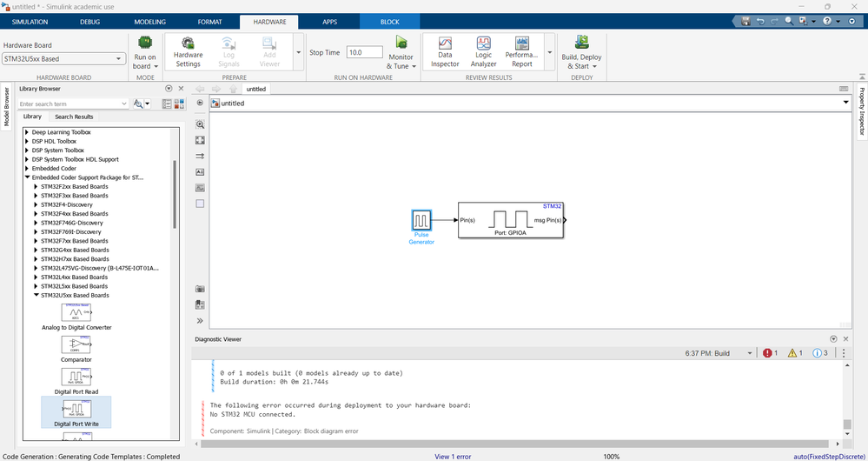
Task: Show or hide the explorer bar button
Action: coord(201,103)
